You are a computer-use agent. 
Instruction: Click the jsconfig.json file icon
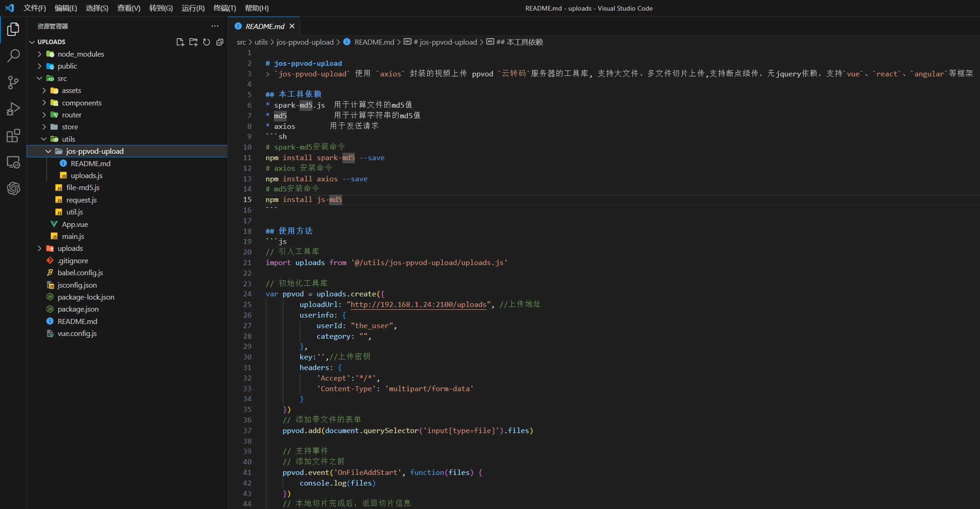coord(50,285)
